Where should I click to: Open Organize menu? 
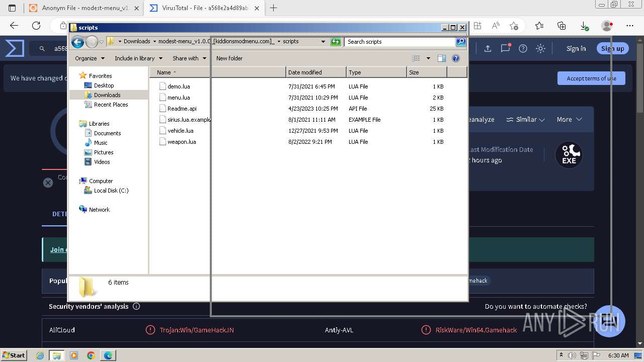(90, 58)
